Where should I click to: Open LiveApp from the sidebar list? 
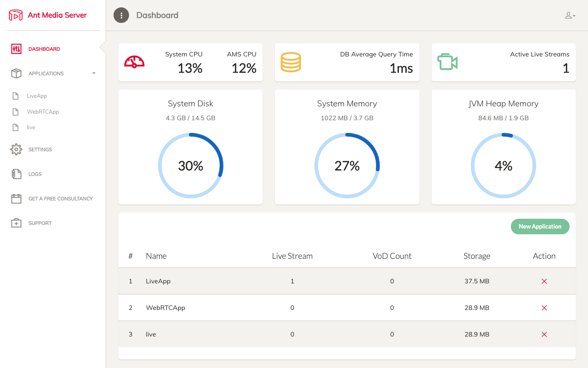tap(37, 96)
